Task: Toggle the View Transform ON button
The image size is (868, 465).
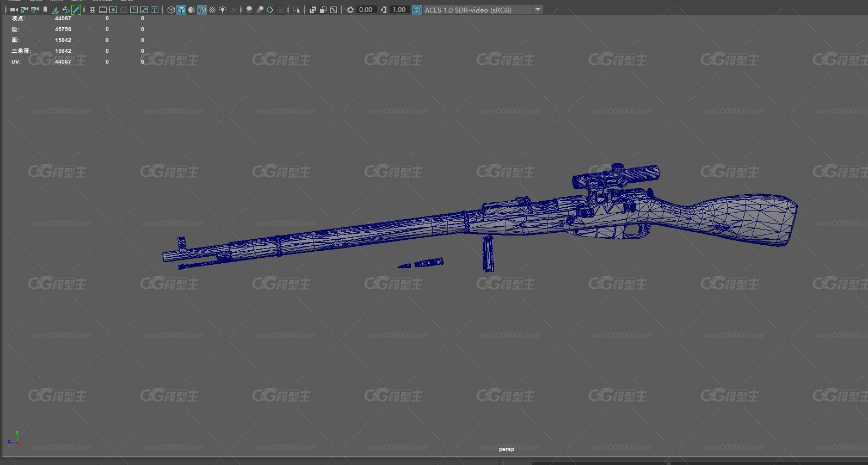Action: point(416,10)
